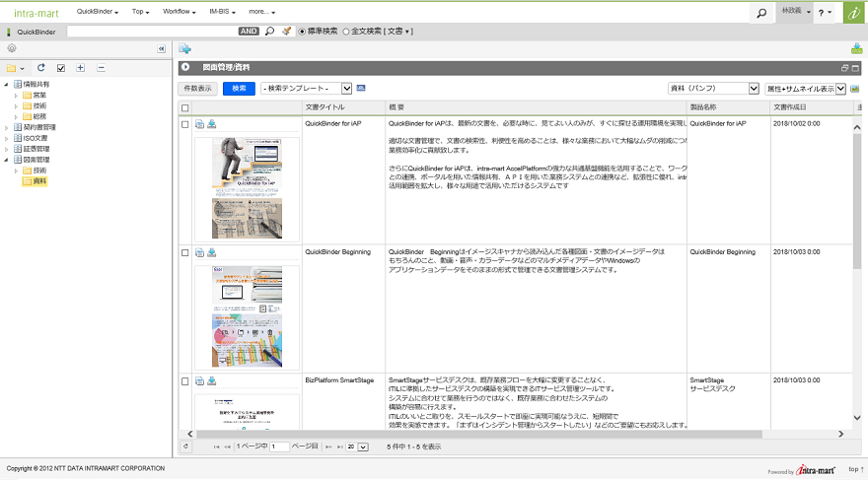
Task: Click the blue 検索 button
Action: [x=239, y=89]
